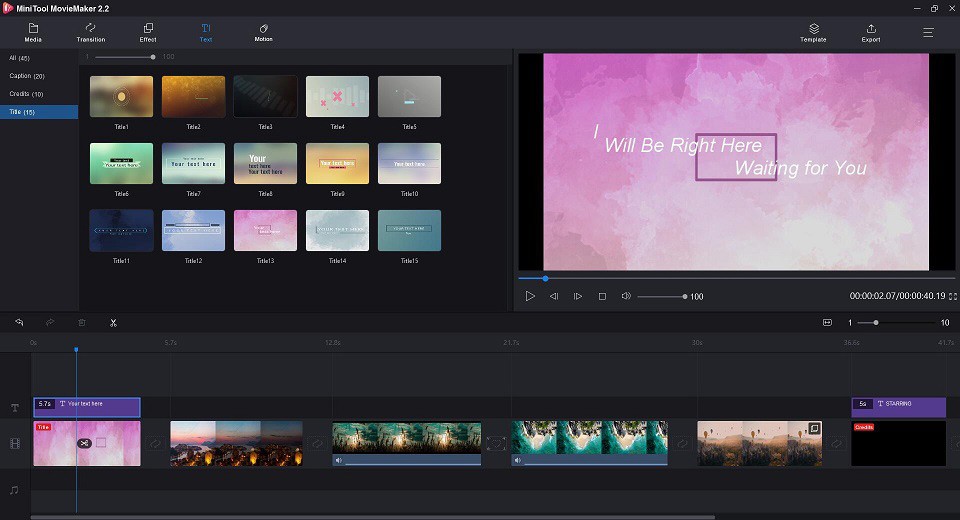Mute the preview volume speaker
The height and width of the screenshot is (520, 960).
coord(626,296)
